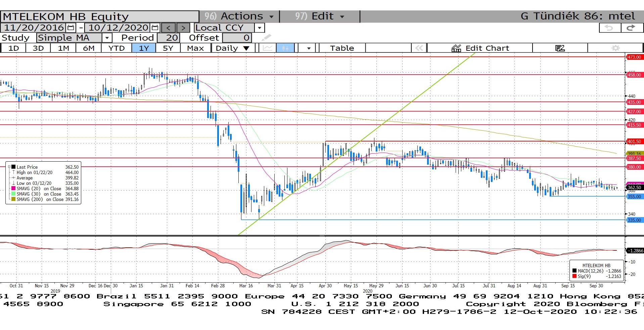This screenshot has height=330, width=644.
Task: Shift date range forward with right arrow
Action: [x=183, y=28]
